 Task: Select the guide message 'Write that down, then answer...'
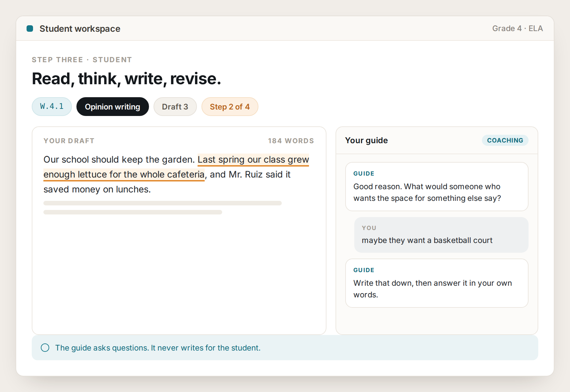(437, 283)
